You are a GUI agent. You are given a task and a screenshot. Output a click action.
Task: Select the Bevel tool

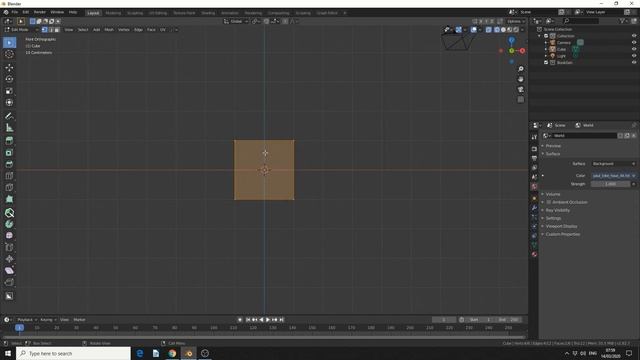(9, 164)
